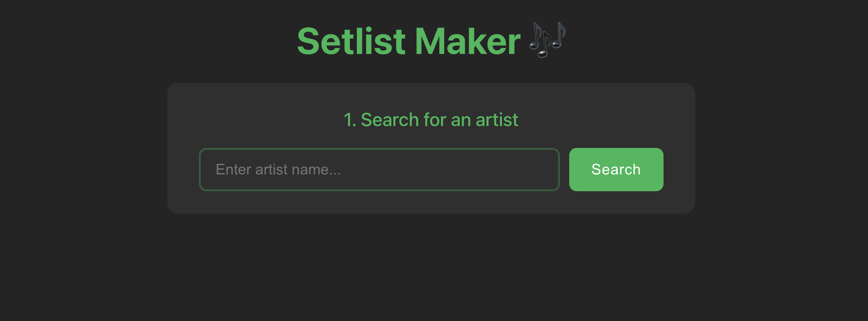Click the music notes emoji beside the title

tap(546, 40)
